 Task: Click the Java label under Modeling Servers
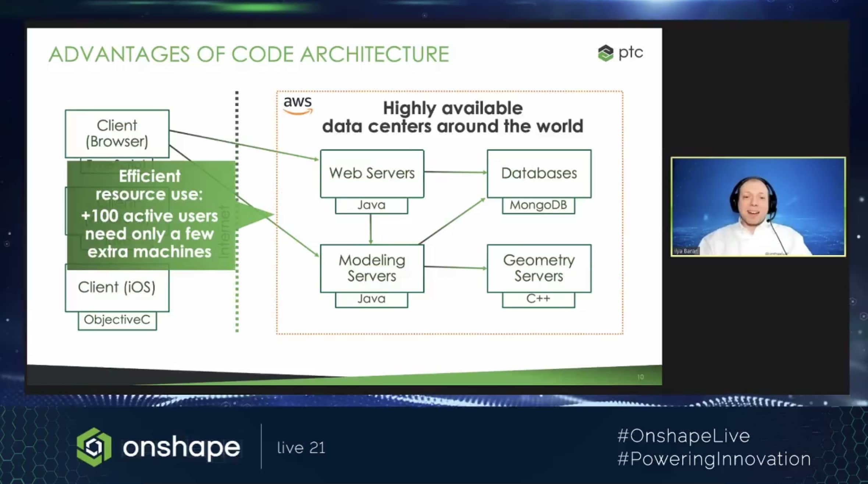(x=371, y=299)
